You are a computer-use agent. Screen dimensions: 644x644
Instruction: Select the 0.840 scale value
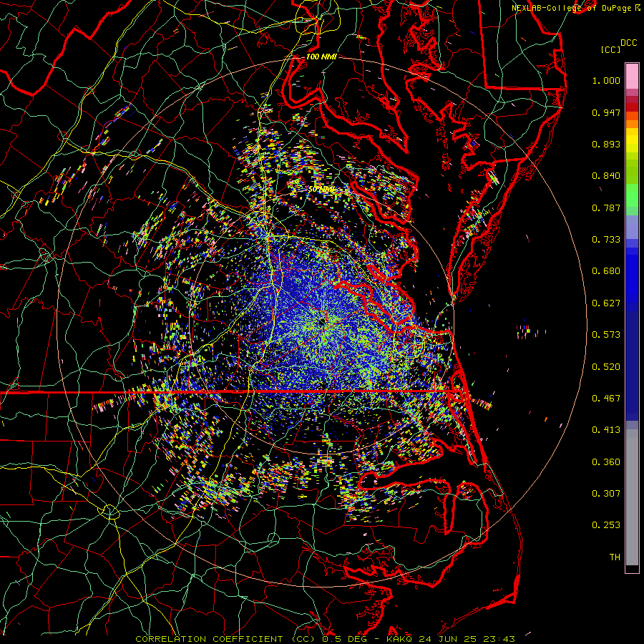click(x=606, y=176)
